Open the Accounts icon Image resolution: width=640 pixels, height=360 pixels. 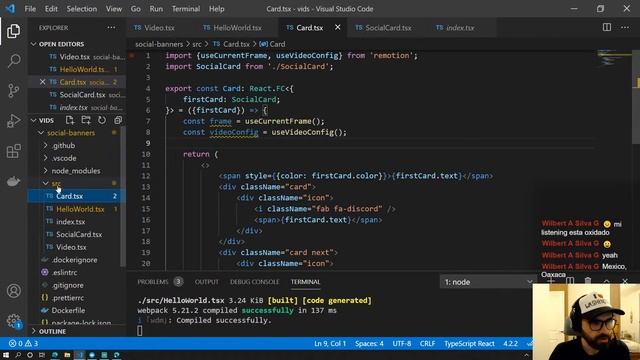tap(13, 291)
